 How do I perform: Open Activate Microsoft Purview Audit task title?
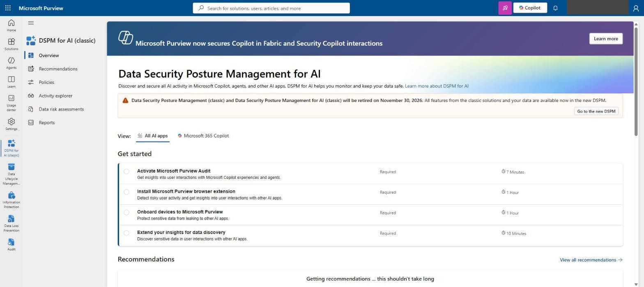[x=174, y=171]
